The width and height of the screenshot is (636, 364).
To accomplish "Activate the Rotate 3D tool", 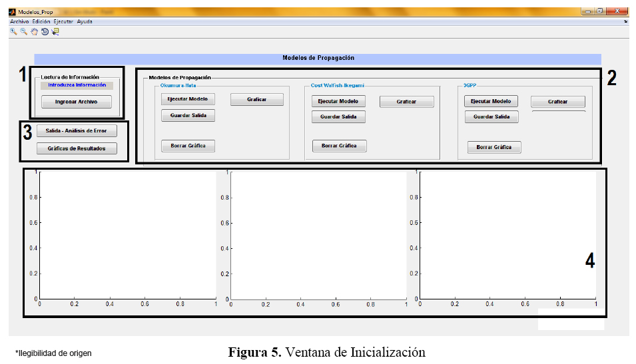I will (45, 31).
